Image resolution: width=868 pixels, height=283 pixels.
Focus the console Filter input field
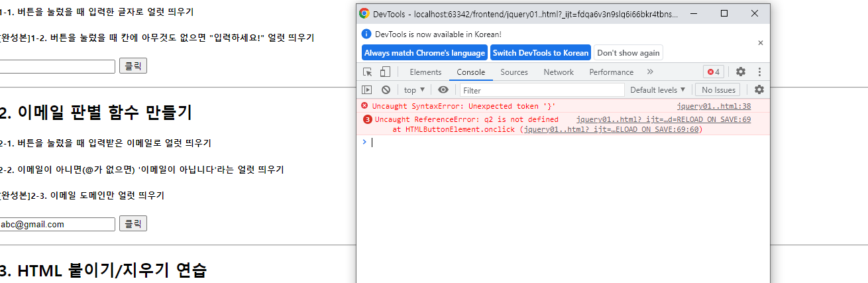click(542, 90)
